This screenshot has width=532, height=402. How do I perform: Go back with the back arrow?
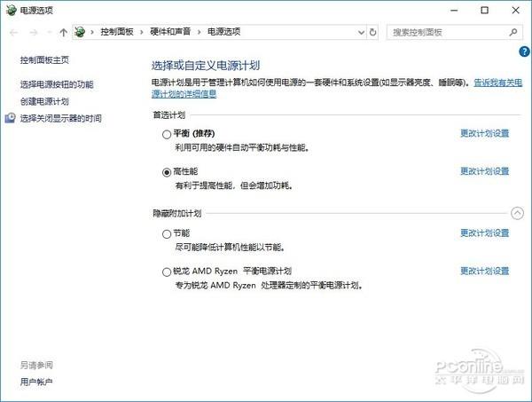14,33
